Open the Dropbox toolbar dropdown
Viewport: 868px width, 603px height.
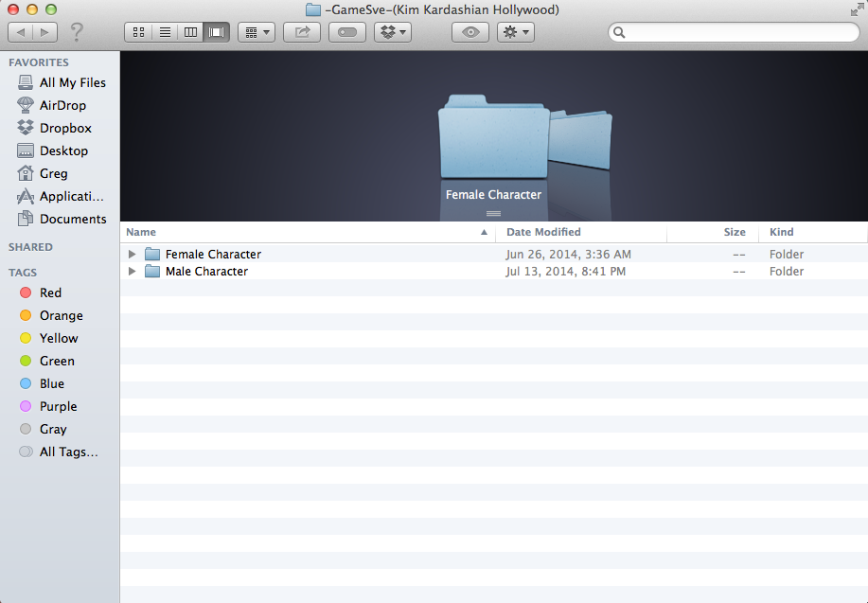[x=393, y=32]
